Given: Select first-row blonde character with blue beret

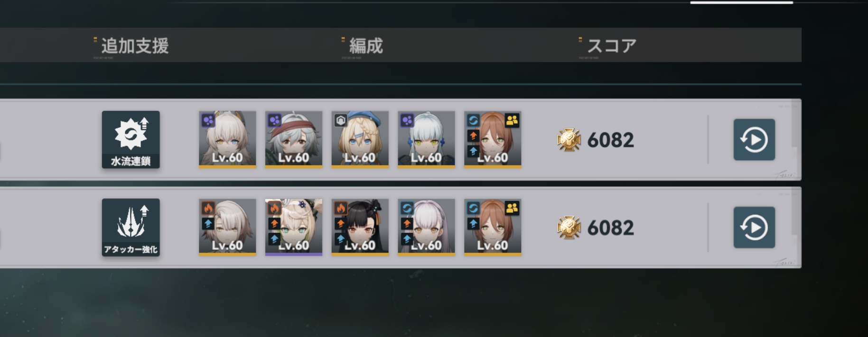Looking at the screenshot, I should 360,140.
